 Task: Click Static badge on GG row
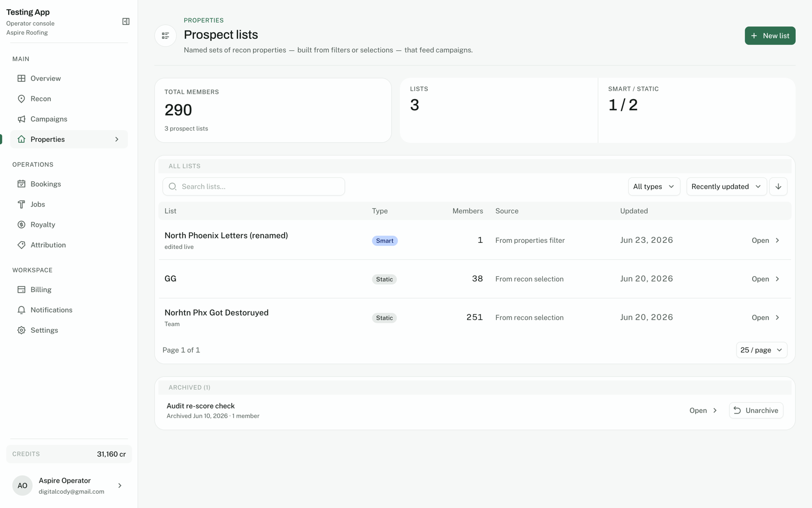[x=384, y=279]
